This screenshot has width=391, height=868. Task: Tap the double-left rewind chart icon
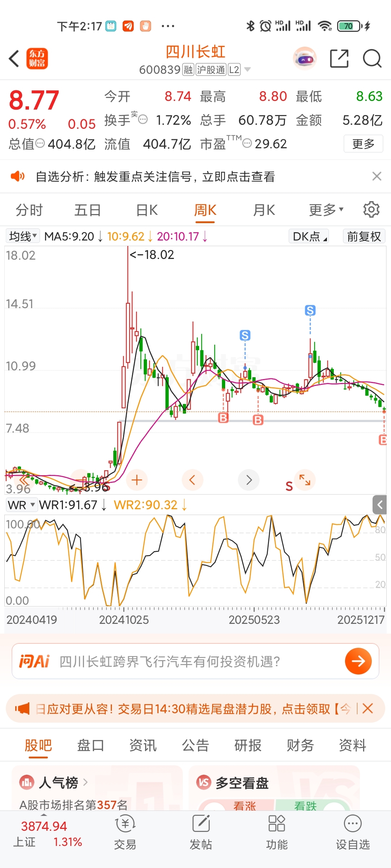[24, 480]
